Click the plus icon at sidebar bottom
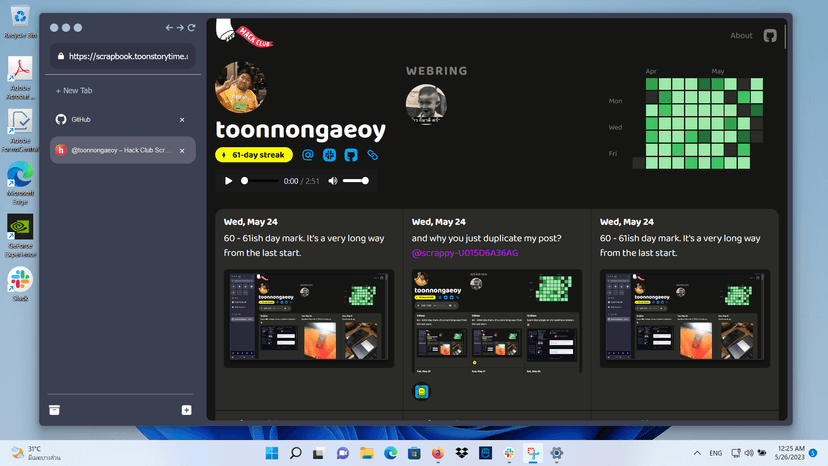Image resolution: width=828 pixels, height=466 pixels. pos(186,410)
